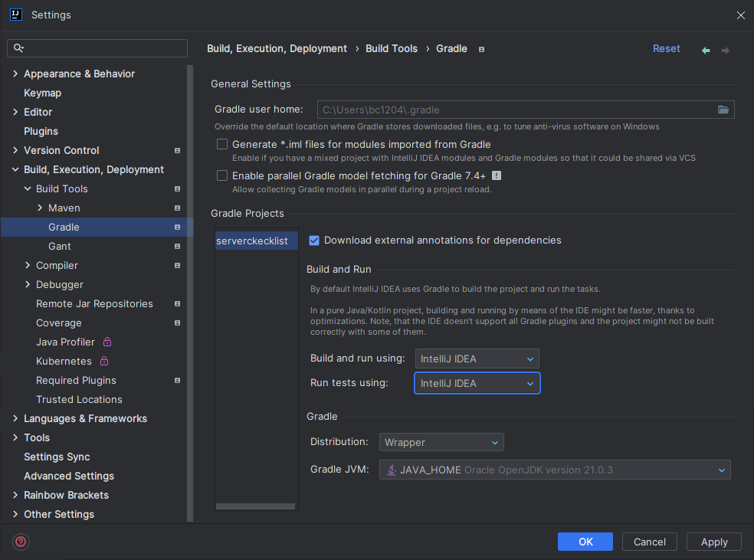The height and width of the screenshot is (560, 754).
Task: Open Settings Sync page
Action: pyautogui.click(x=57, y=457)
